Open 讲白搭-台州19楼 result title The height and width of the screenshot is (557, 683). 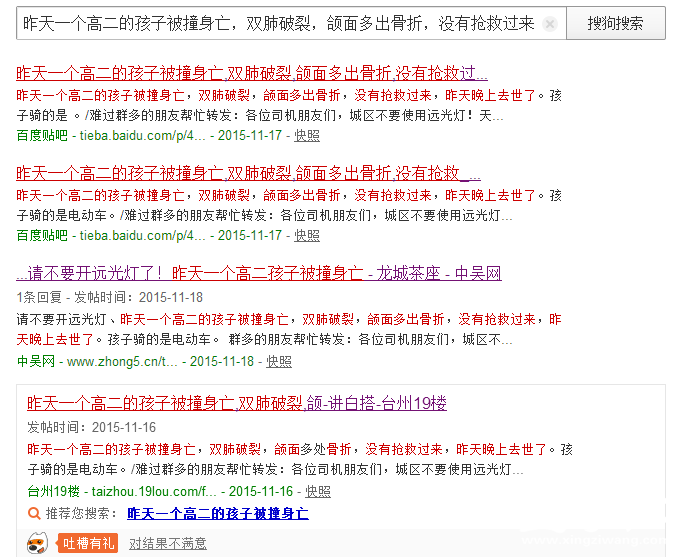click(237, 403)
